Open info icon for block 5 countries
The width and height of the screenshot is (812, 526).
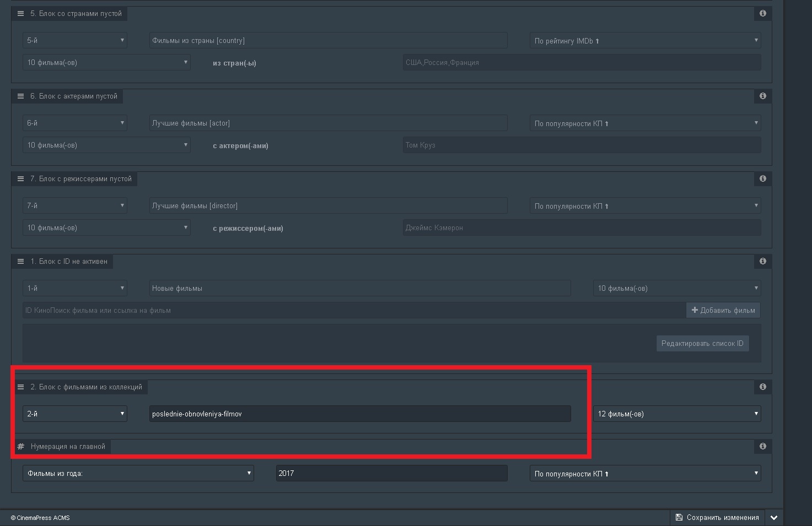(x=763, y=13)
